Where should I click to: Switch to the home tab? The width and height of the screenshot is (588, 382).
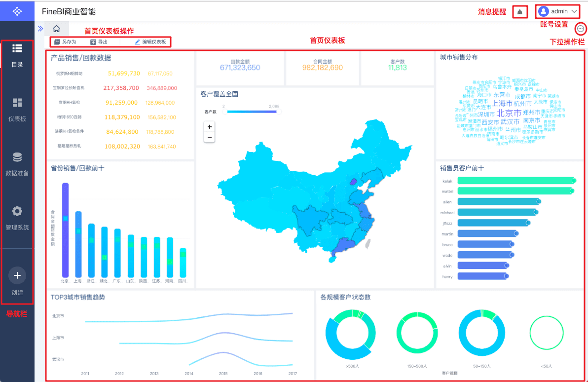point(56,29)
